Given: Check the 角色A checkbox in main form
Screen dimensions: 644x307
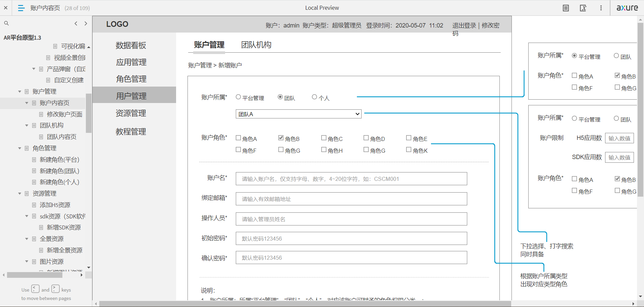Looking at the screenshot, I should click(238, 138).
